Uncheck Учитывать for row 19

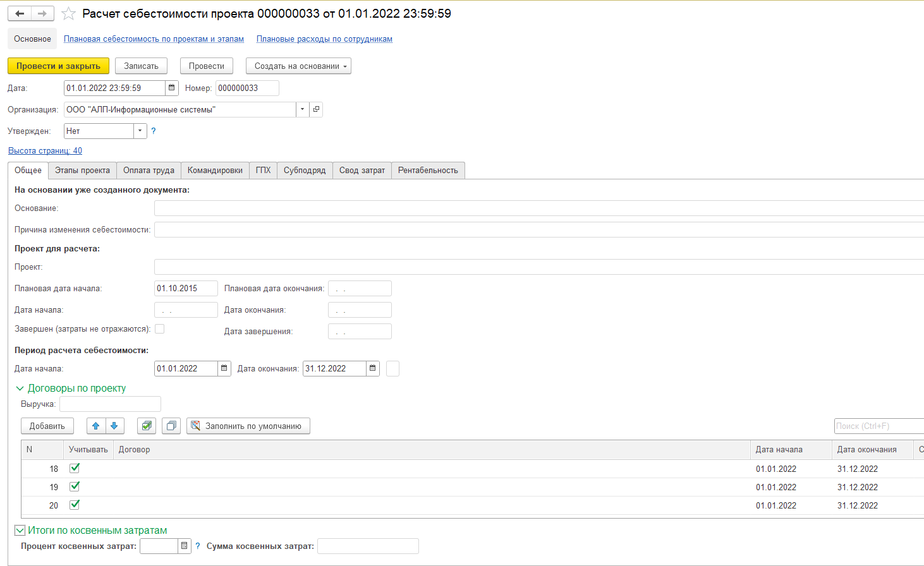(x=75, y=486)
